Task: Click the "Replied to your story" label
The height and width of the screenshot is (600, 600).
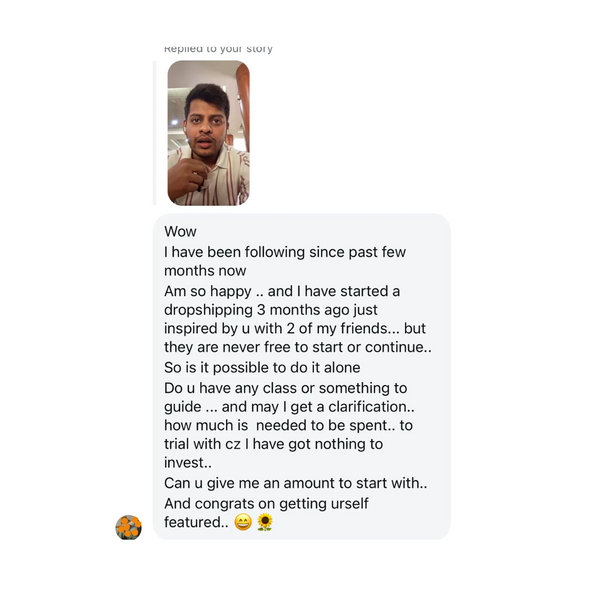Action: click(218, 48)
